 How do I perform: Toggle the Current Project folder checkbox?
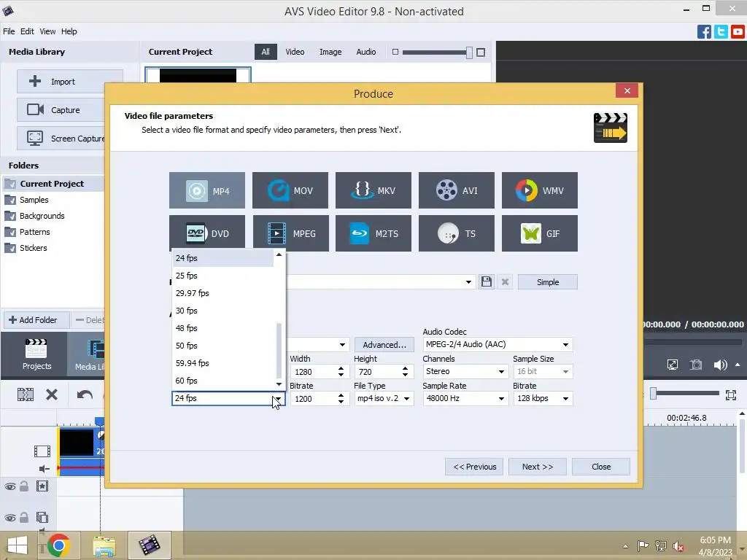click(x=9, y=184)
